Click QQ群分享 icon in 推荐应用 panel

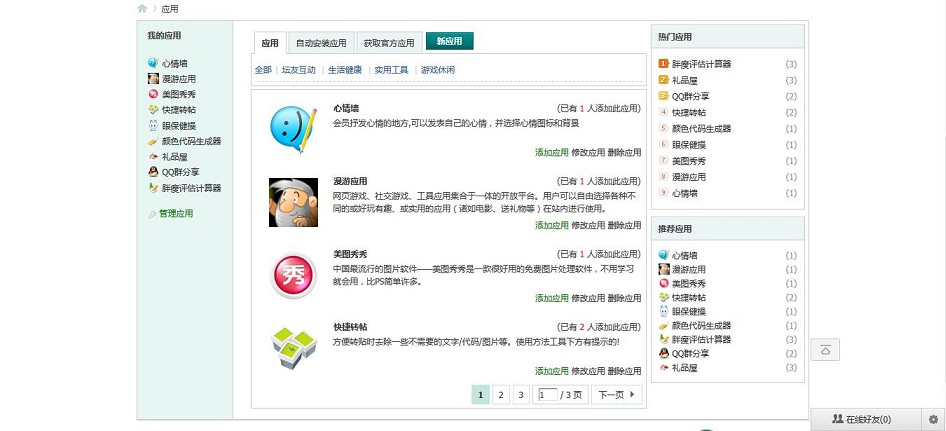[664, 353]
